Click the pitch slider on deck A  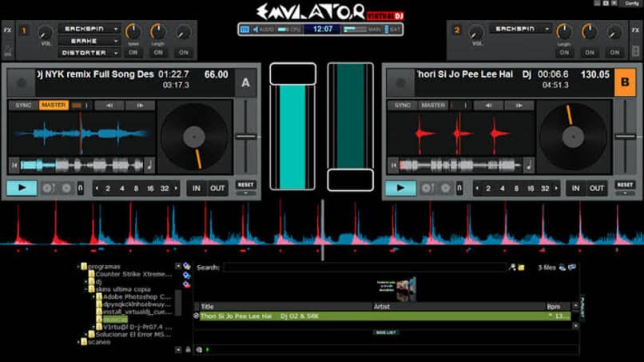tap(245, 137)
